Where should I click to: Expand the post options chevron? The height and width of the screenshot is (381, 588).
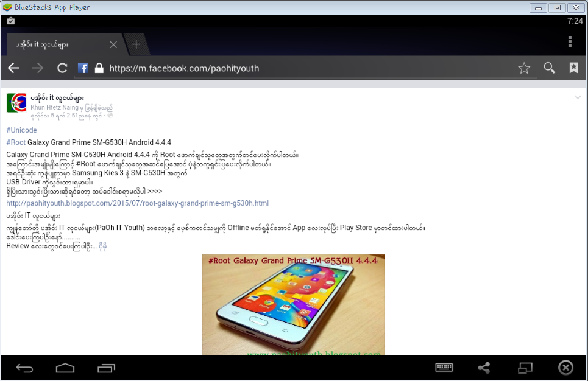578,97
